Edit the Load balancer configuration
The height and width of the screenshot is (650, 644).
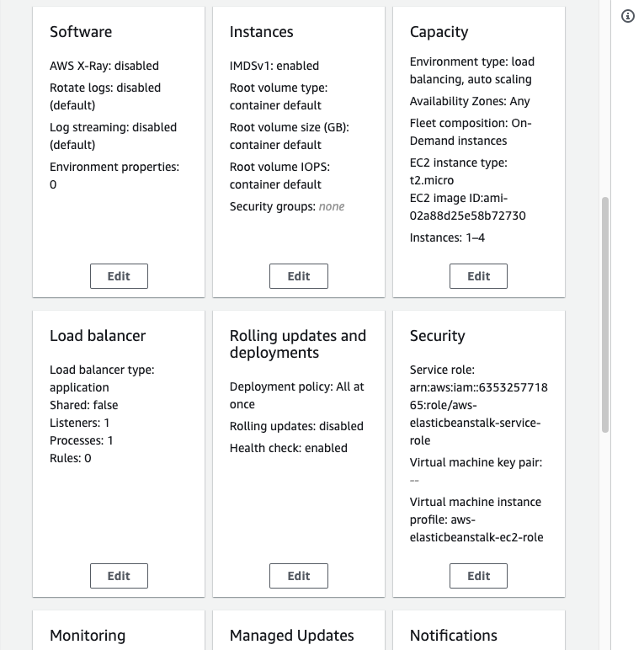tap(119, 576)
